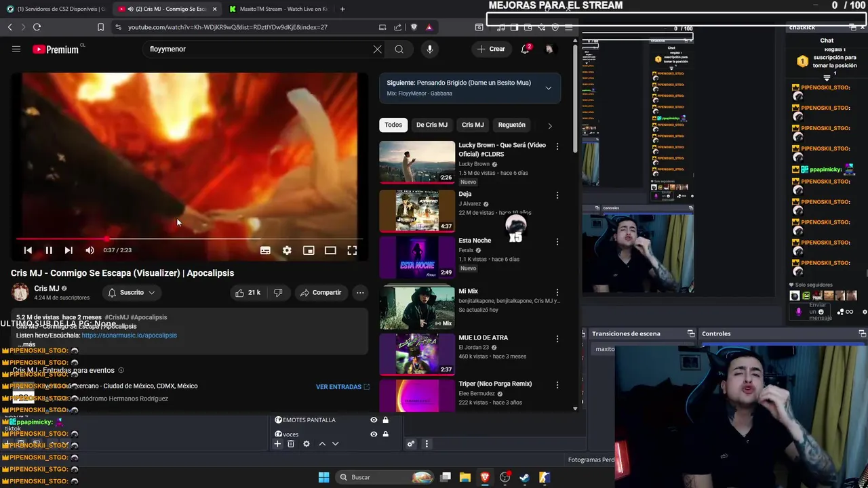Enable miniplayer mode

point(309,250)
